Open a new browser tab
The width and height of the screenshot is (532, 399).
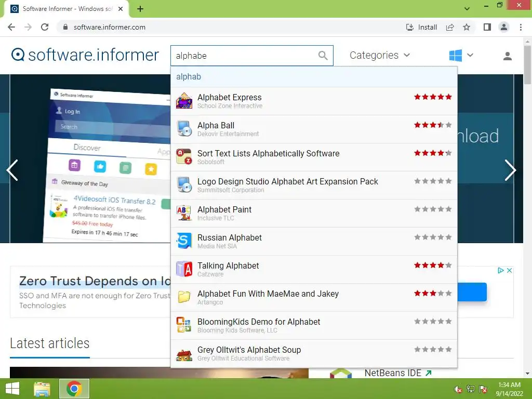click(x=140, y=9)
